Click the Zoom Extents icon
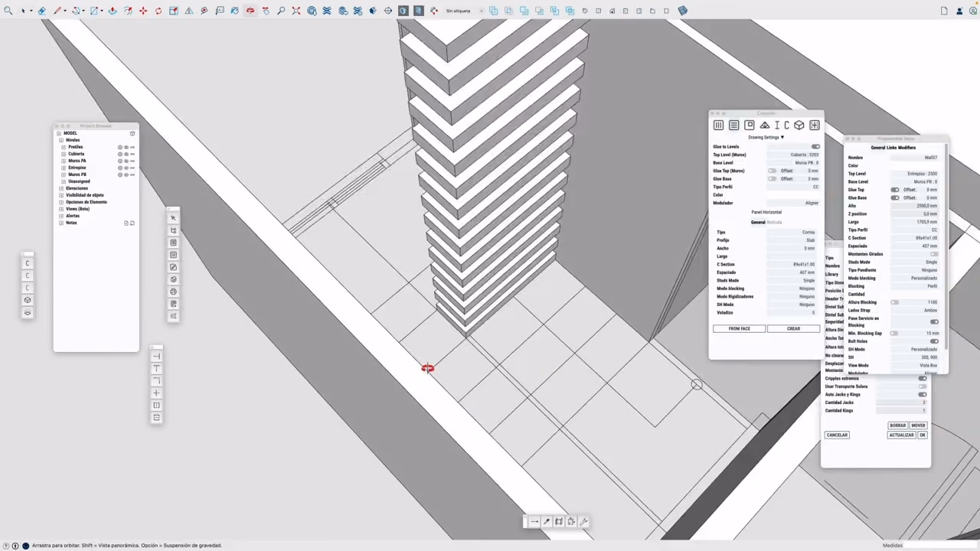 pos(296,11)
